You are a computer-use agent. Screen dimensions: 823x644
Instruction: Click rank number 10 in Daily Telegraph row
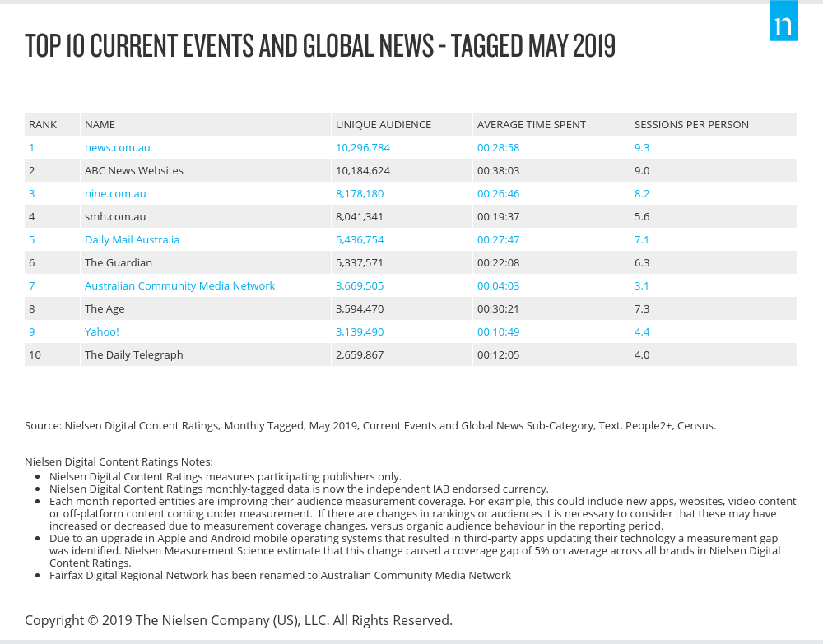click(x=35, y=355)
